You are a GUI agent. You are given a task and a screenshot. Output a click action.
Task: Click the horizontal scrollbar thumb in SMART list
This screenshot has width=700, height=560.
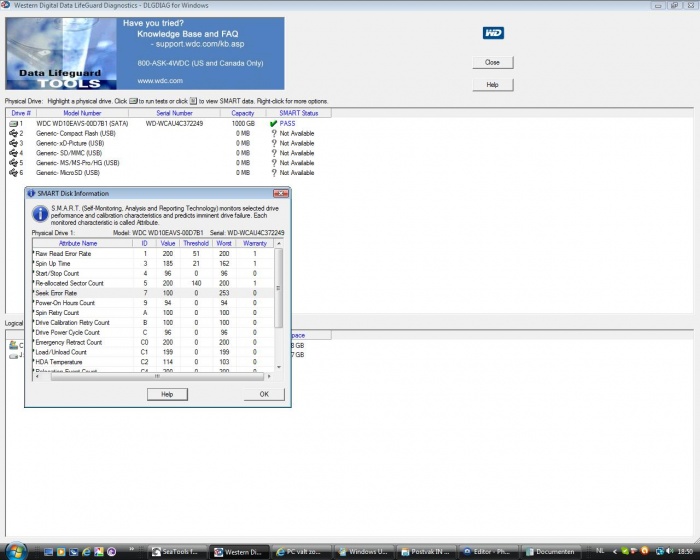coord(157,376)
